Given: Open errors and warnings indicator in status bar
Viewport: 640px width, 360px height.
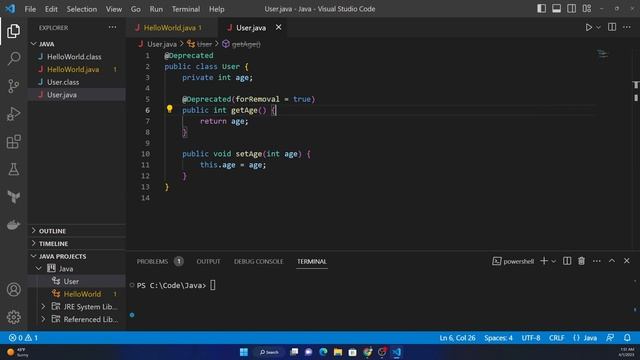Looking at the screenshot, I should point(23,338).
